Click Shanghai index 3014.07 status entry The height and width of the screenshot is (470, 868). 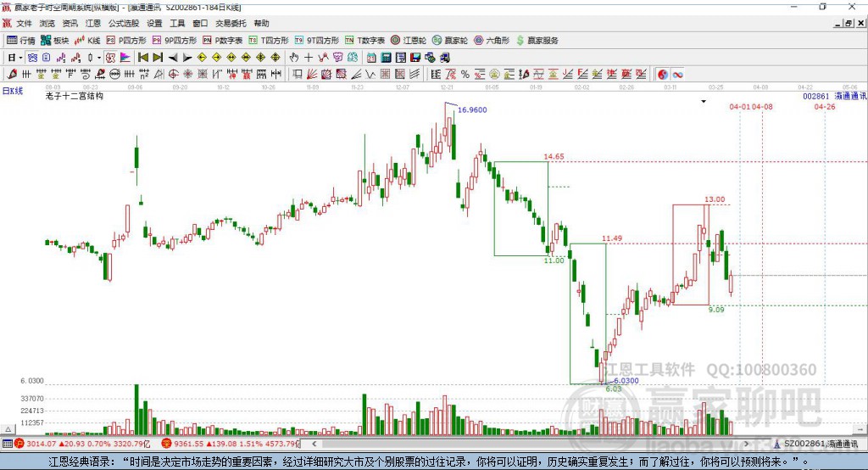pyautogui.click(x=82, y=444)
